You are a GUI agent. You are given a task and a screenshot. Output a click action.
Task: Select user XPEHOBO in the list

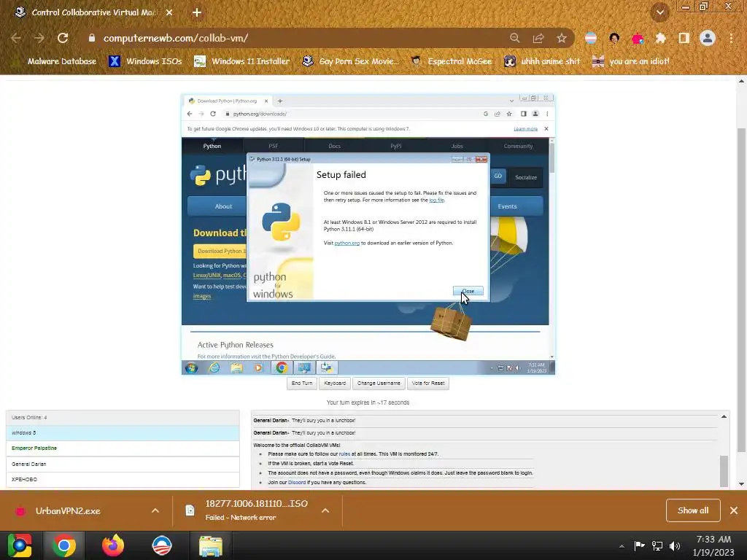tap(123, 480)
